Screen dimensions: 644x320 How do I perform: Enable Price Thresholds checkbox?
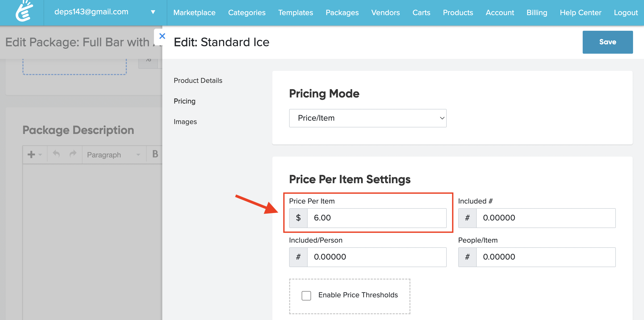click(306, 296)
